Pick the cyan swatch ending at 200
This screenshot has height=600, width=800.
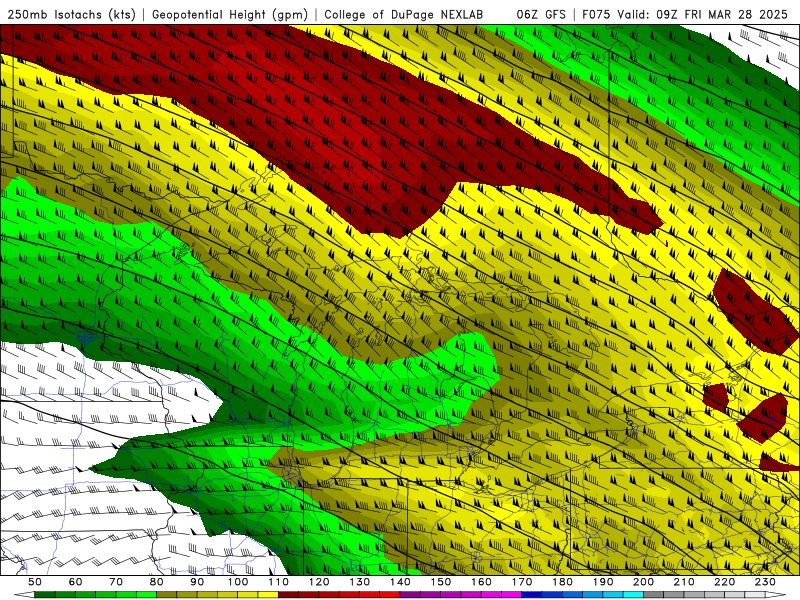coord(633,594)
